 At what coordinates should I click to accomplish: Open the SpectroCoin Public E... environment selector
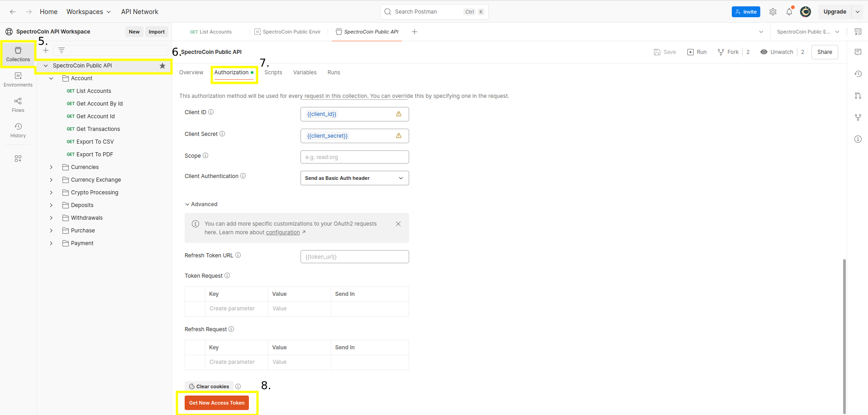point(808,32)
